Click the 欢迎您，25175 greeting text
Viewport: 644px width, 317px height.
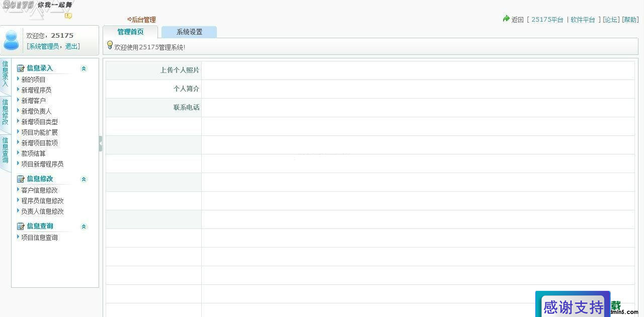[x=50, y=36]
